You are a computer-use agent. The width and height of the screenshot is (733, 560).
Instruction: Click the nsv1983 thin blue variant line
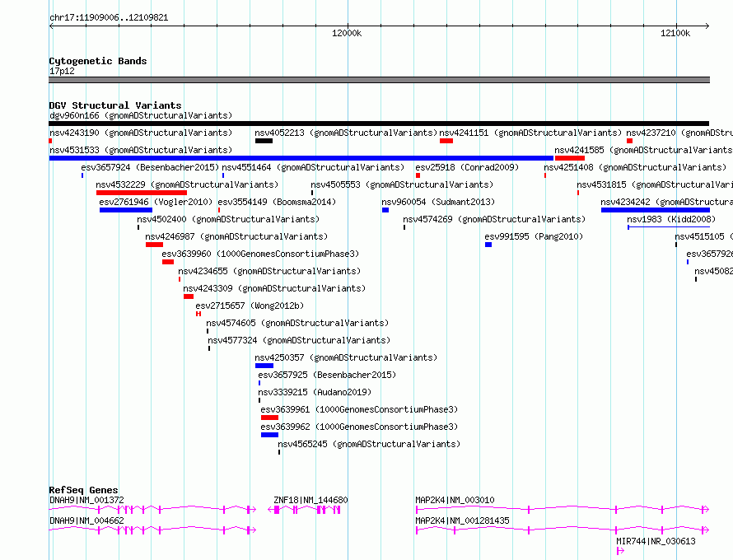[669, 227]
